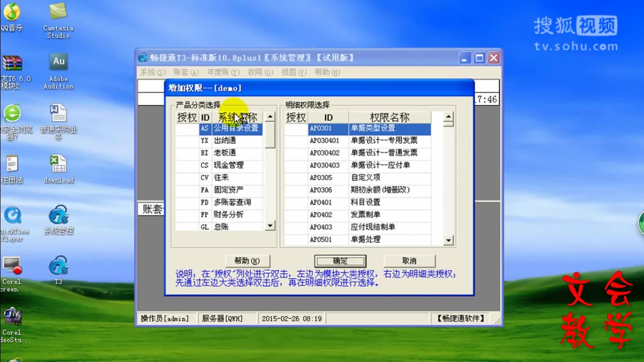This screenshot has height=362, width=644.
Task: Open the 账套(A) menu
Action: tap(186, 72)
